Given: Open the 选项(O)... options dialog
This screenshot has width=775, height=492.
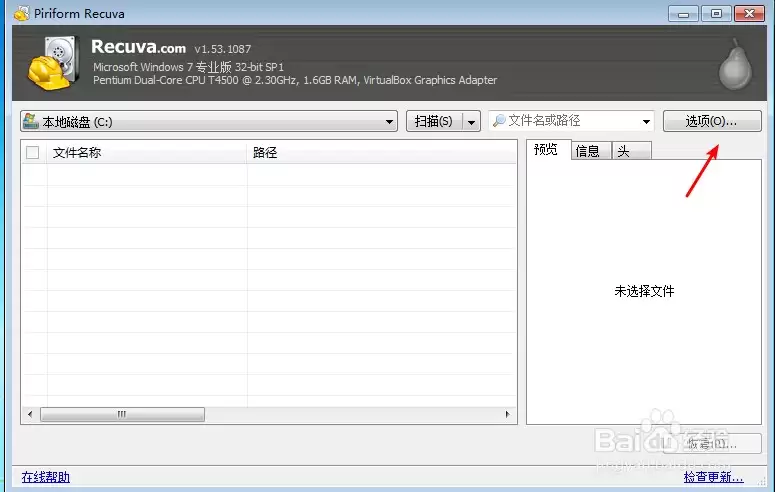Looking at the screenshot, I should coord(712,121).
